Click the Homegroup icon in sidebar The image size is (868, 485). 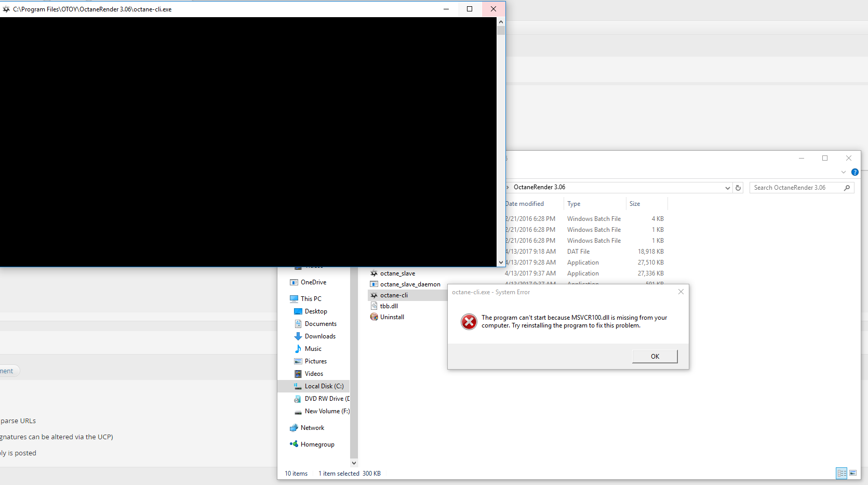point(294,444)
